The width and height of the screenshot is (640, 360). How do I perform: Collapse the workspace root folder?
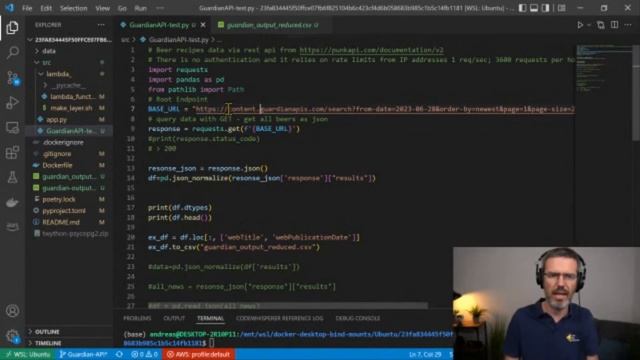70,40
